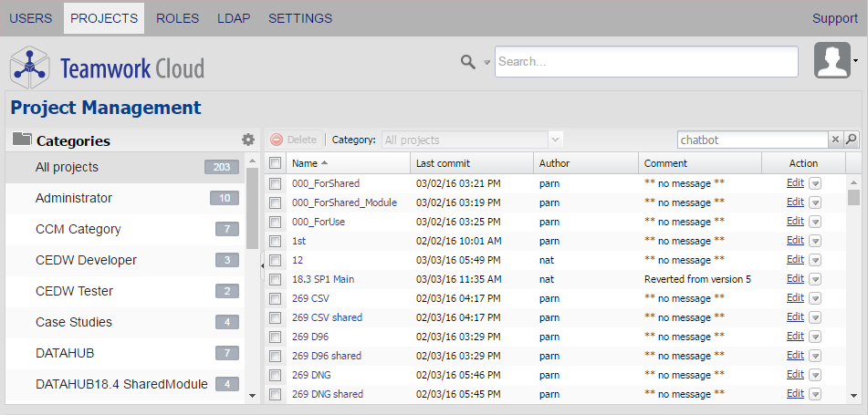Click the main Search input field

point(646,62)
